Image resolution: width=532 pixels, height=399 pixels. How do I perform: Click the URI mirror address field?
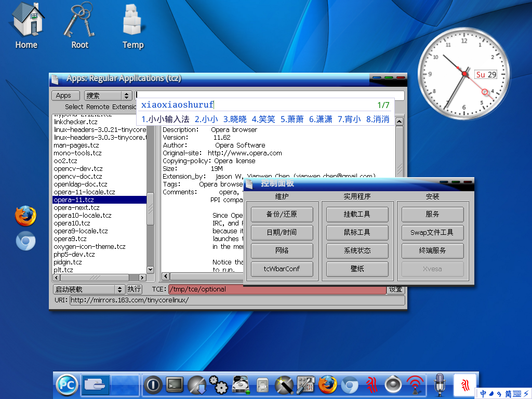tap(237, 300)
